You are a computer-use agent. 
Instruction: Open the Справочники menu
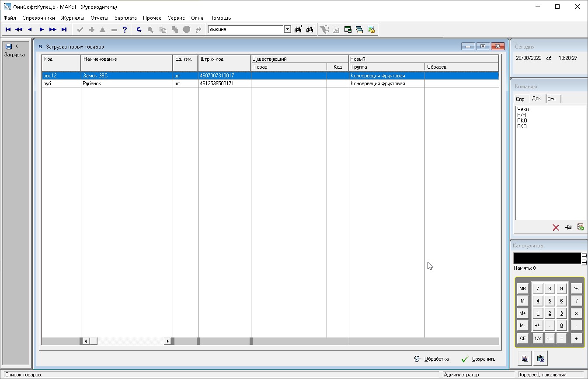tap(38, 18)
